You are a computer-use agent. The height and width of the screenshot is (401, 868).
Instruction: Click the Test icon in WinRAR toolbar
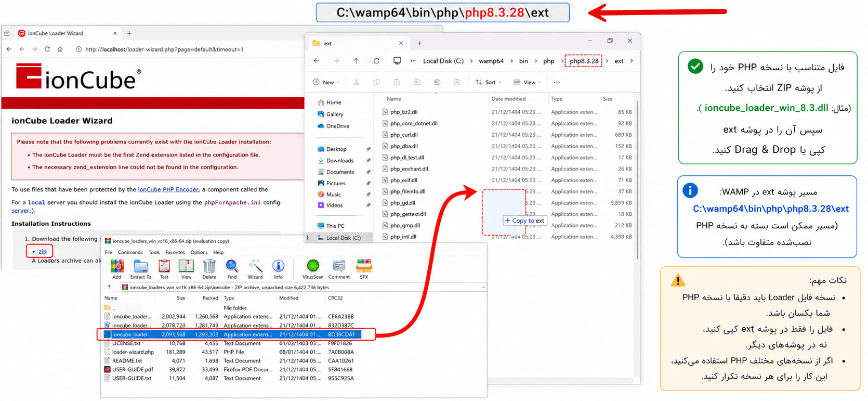tap(164, 269)
